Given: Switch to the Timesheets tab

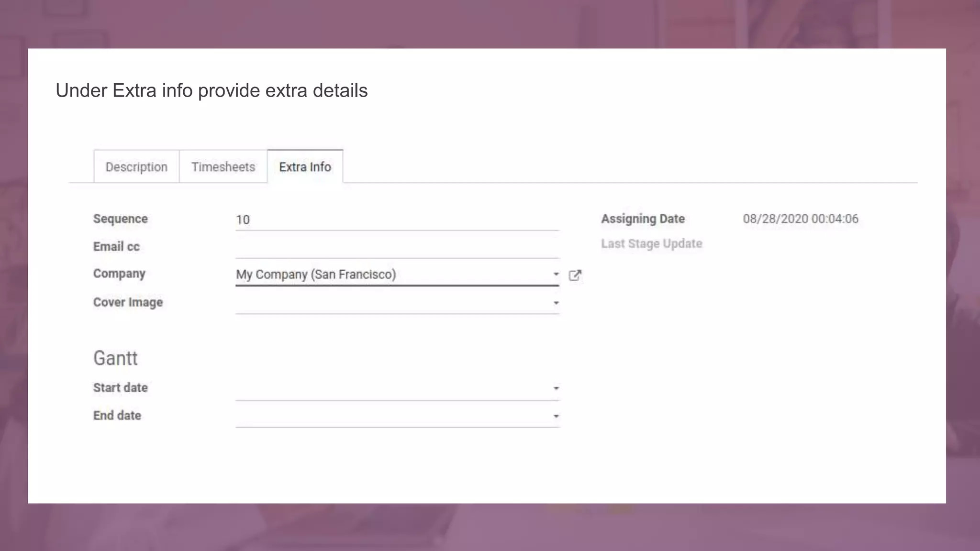Looking at the screenshot, I should tap(223, 167).
